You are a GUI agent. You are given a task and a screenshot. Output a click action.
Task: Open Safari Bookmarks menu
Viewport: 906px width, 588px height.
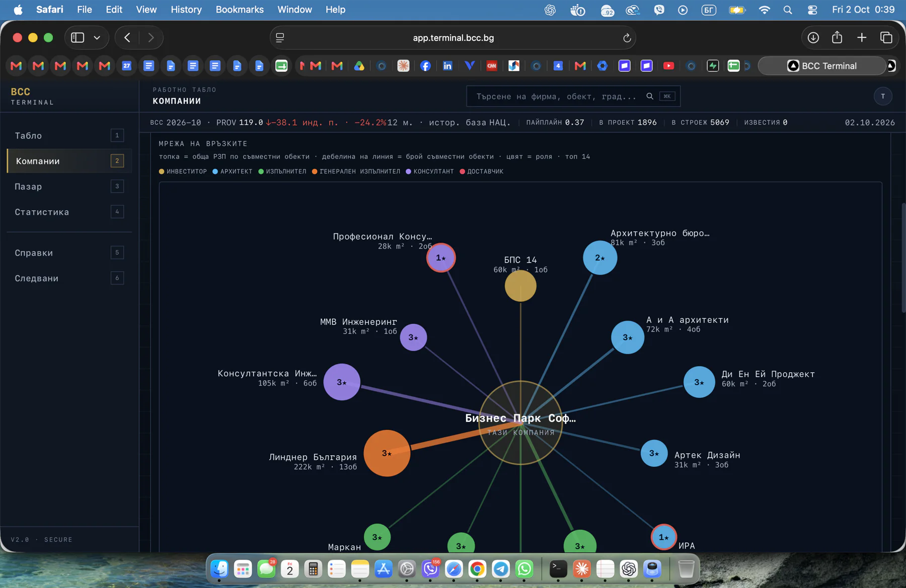(240, 10)
